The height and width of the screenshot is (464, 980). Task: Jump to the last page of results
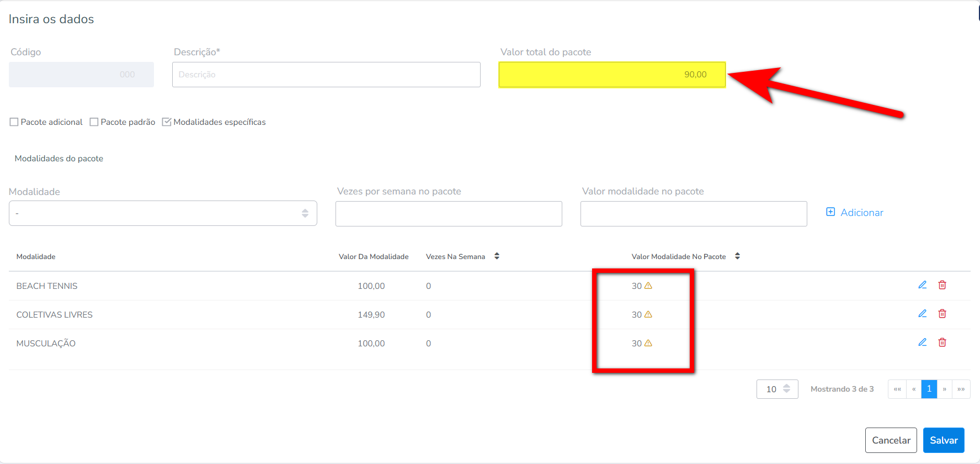pyautogui.click(x=961, y=389)
